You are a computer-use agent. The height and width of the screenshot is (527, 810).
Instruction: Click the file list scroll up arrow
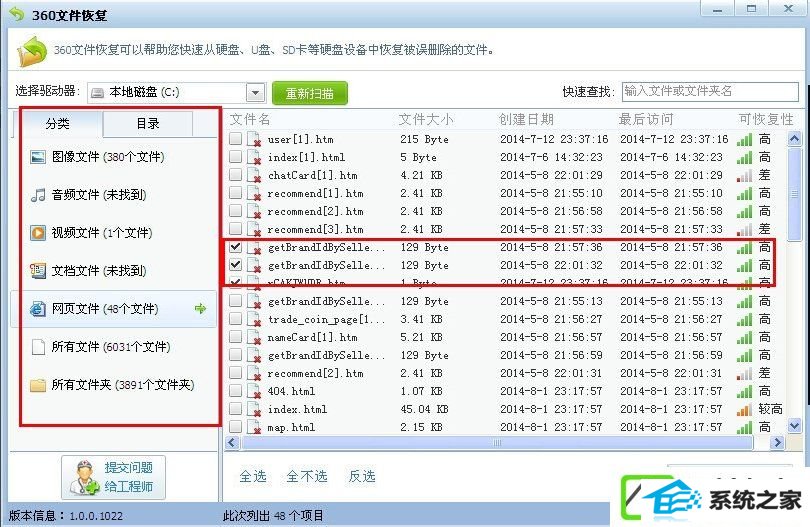794,138
